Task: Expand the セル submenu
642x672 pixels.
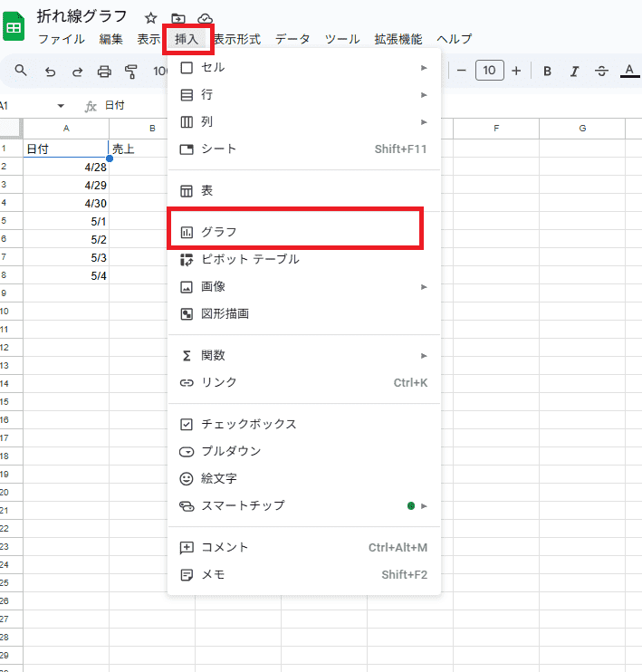Action: click(304, 68)
